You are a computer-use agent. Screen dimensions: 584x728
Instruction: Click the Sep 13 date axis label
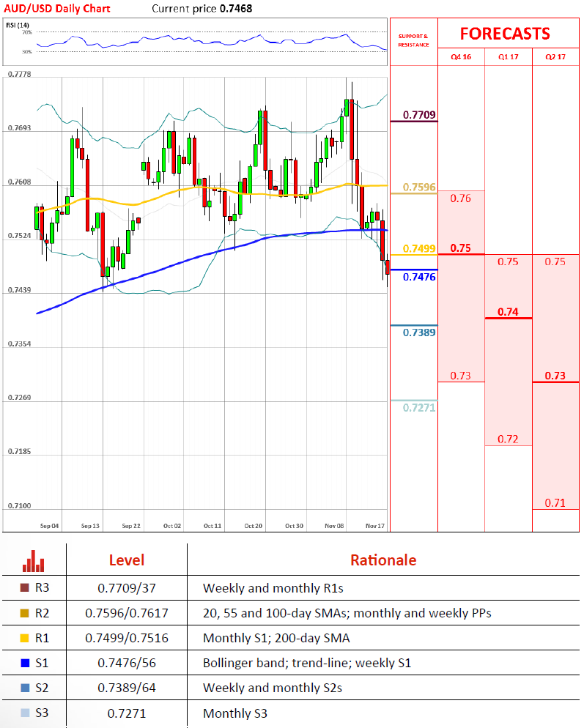[x=90, y=526]
